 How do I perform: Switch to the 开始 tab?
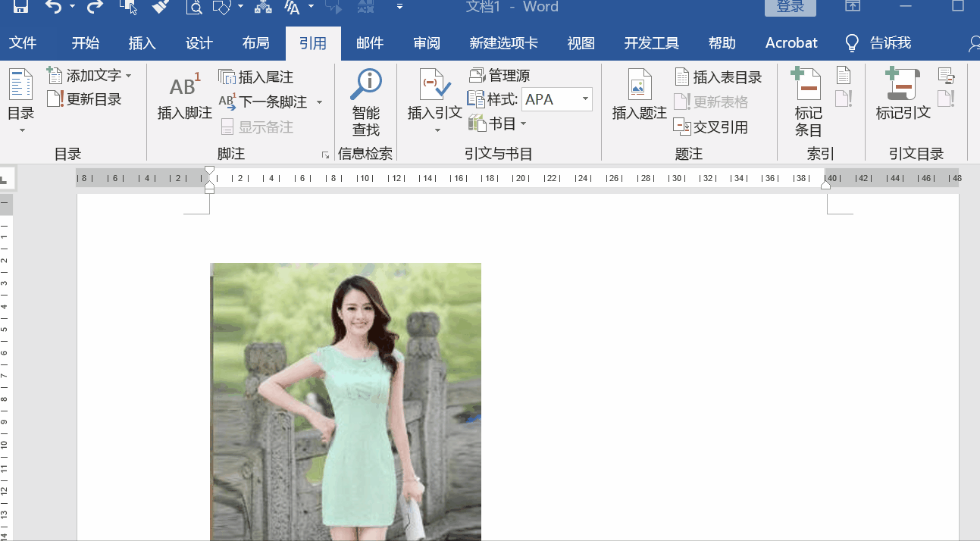(86, 43)
